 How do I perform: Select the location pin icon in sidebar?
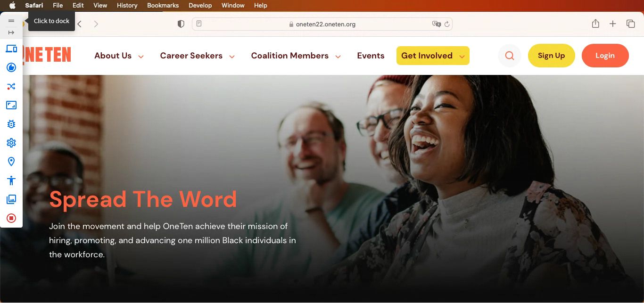click(x=11, y=162)
